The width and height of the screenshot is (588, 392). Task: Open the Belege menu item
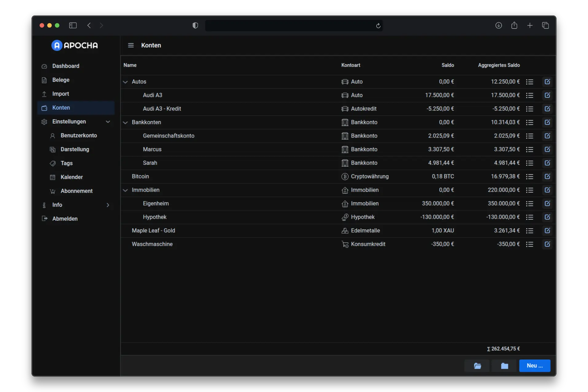click(61, 80)
